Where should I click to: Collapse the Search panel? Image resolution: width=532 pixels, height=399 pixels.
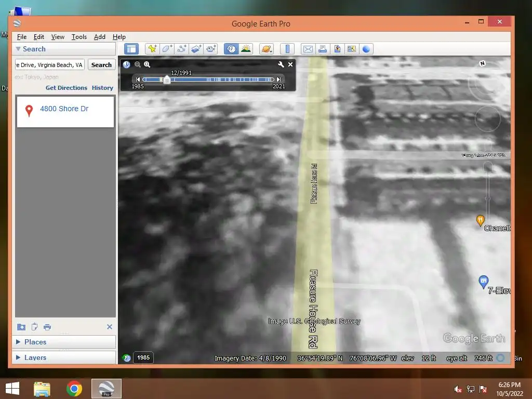click(x=18, y=49)
